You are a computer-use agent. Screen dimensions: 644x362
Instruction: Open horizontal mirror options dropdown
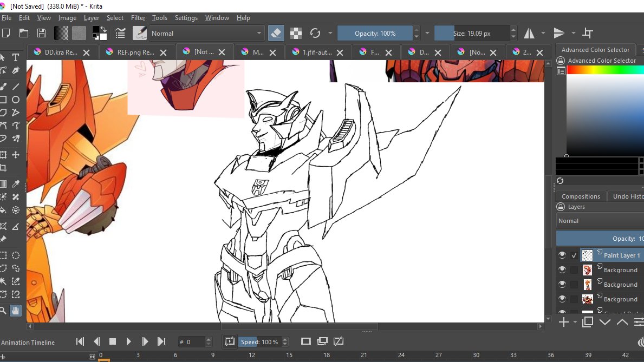pyautogui.click(x=543, y=33)
